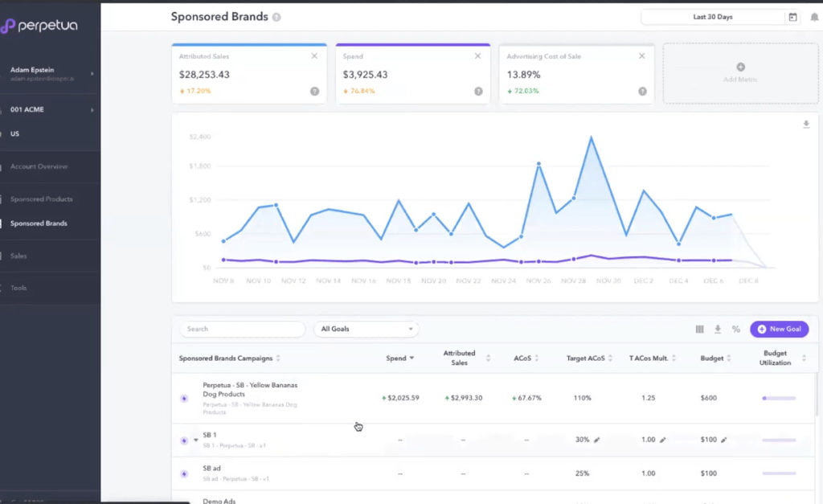Open the SB ad campaign

point(211,469)
